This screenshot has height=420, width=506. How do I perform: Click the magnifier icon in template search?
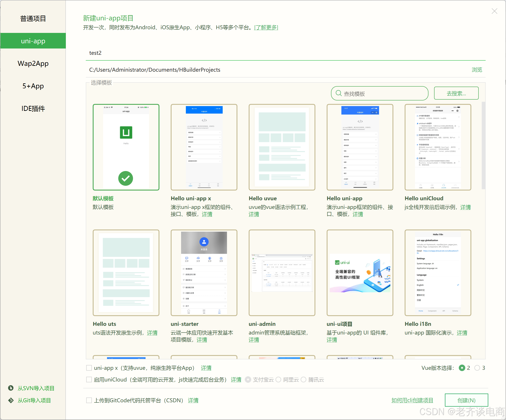coord(338,93)
